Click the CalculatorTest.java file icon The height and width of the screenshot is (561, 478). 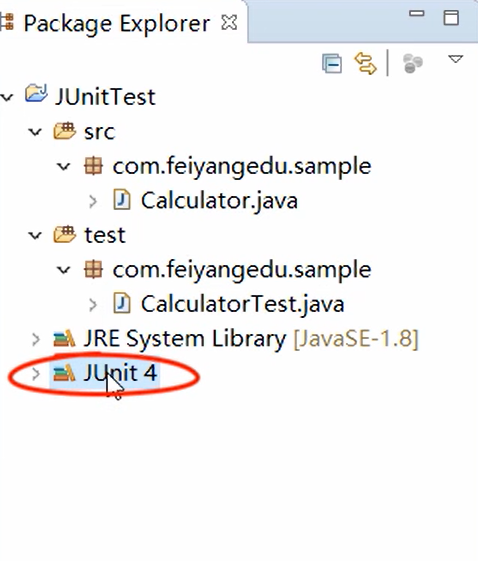click(122, 303)
